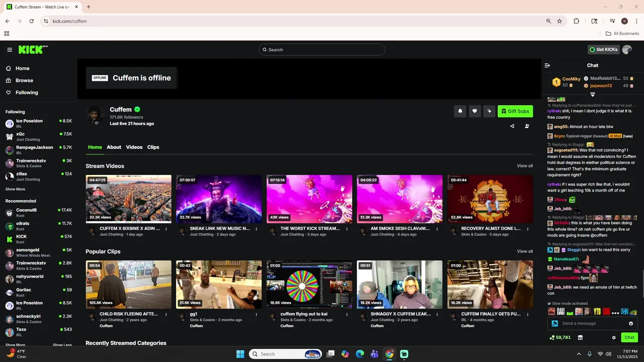Open CHILD RISK FLEEING clip thumbnail
Screen dimensions: 644x362
(x=128, y=285)
